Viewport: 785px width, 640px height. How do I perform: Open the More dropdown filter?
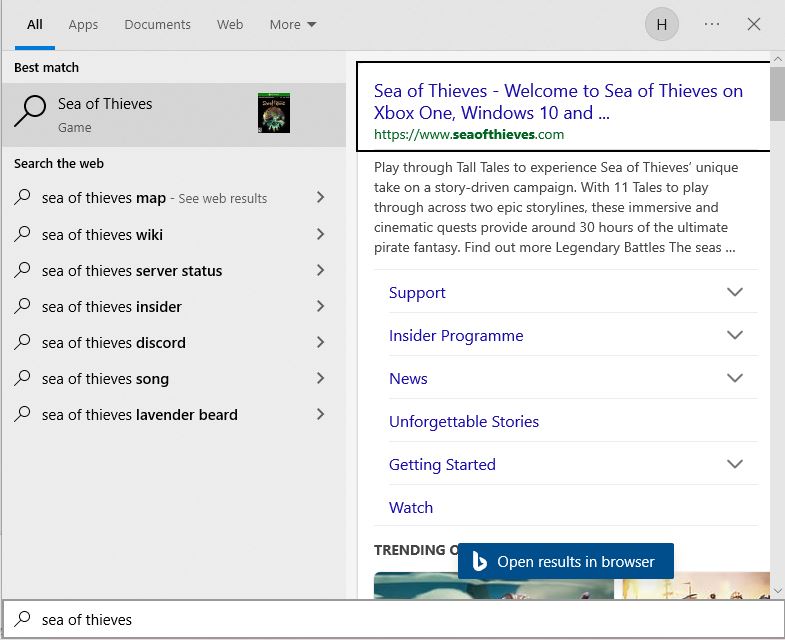(x=292, y=24)
